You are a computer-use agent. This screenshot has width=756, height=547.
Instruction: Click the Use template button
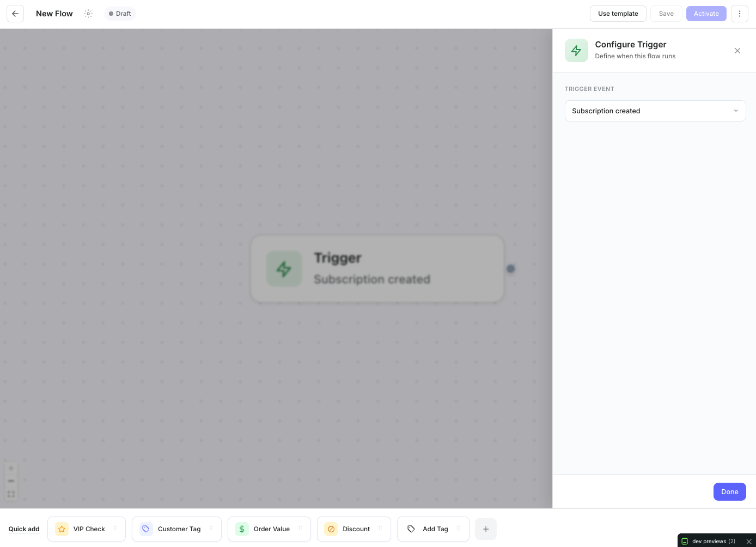tap(618, 14)
